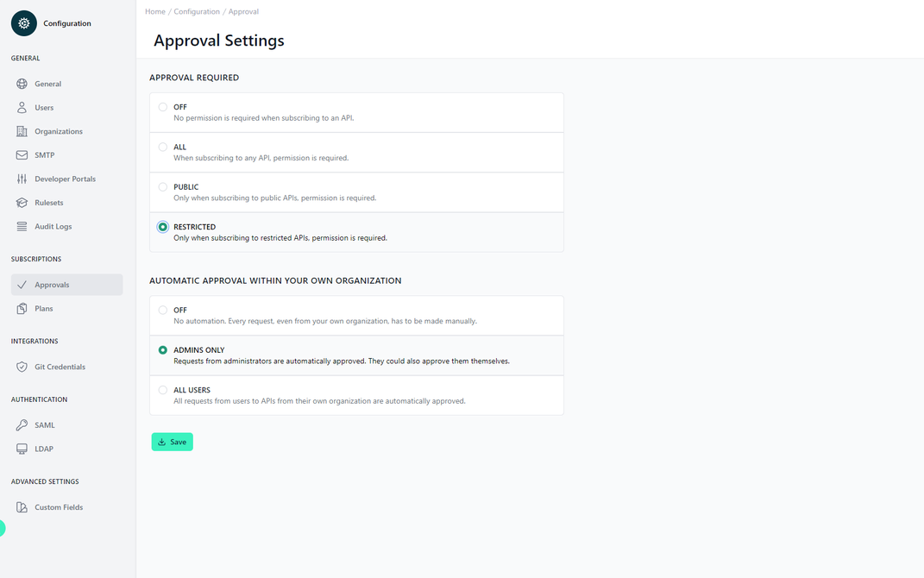924x578 pixels.
Task: Open the Plans pricing icon
Action: pyautogui.click(x=20, y=308)
